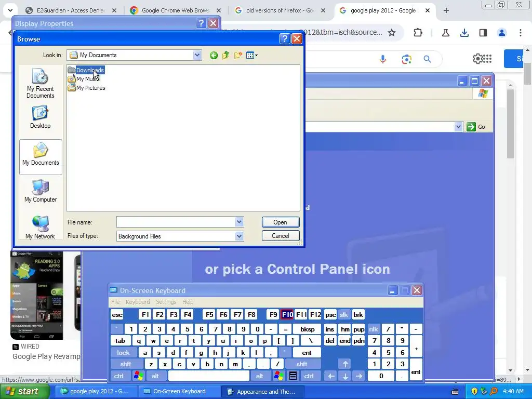Click the tab key on On-Screen Keyboard
This screenshot has width=532, height=399.
coord(120,341)
